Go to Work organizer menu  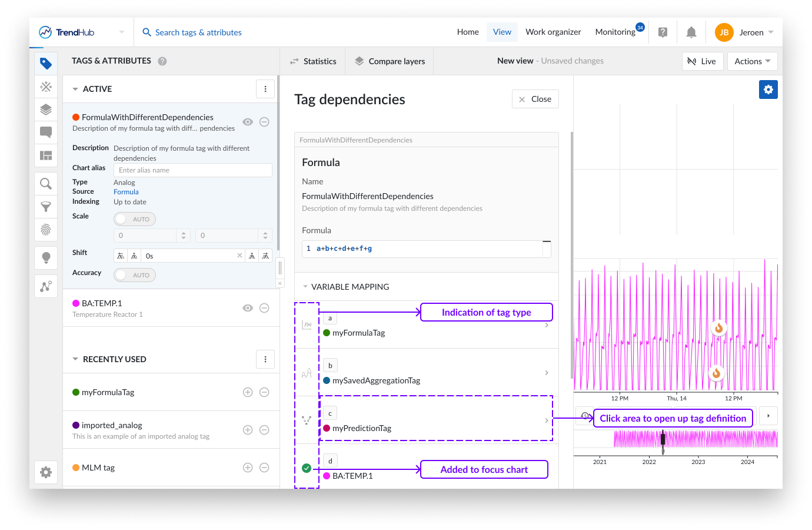click(553, 32)
